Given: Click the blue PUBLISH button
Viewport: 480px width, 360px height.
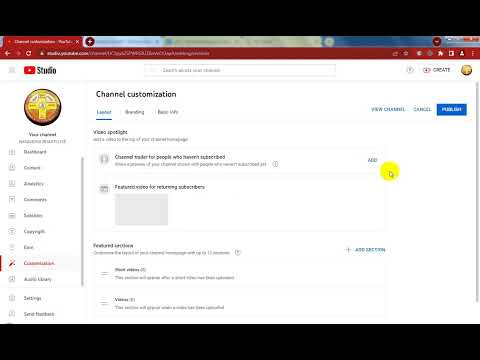Looking at the screenshot, I should pos(452,109).
